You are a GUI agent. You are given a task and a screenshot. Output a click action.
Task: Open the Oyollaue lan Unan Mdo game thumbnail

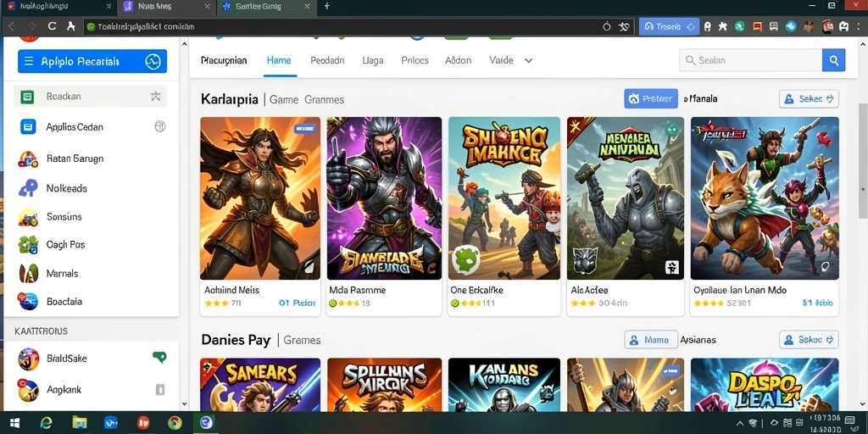[x=765, y=198]
